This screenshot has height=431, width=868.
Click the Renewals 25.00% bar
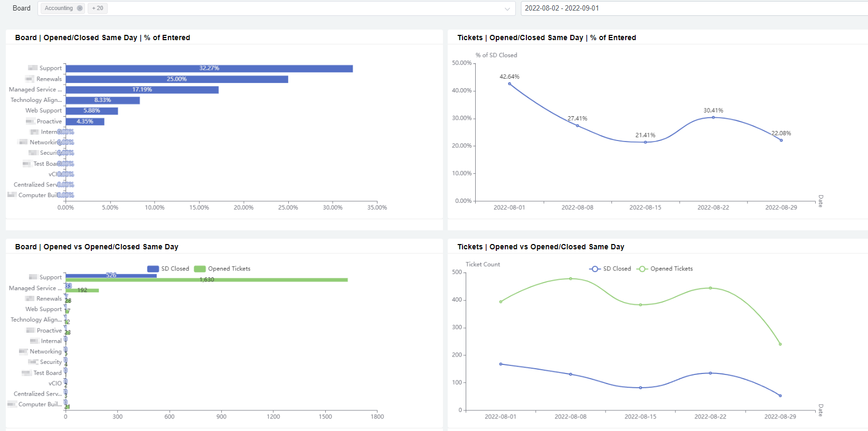coord(177,79)
